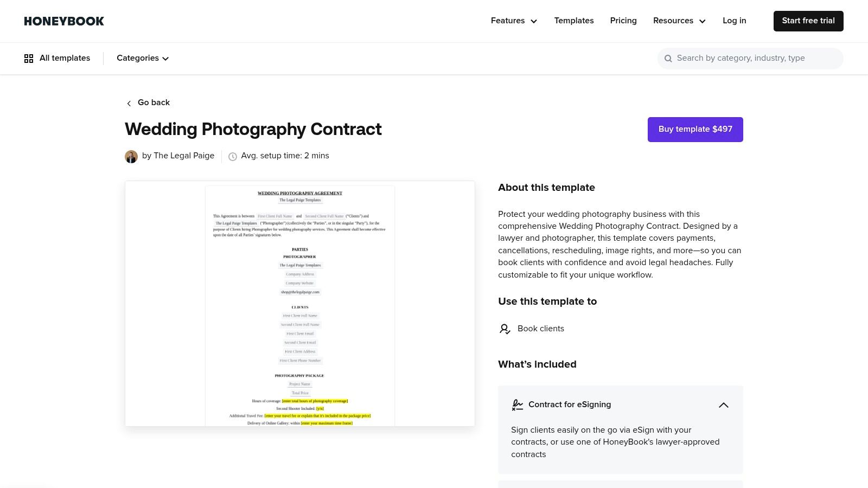Click The Legal Paige avatar photo

131,156
